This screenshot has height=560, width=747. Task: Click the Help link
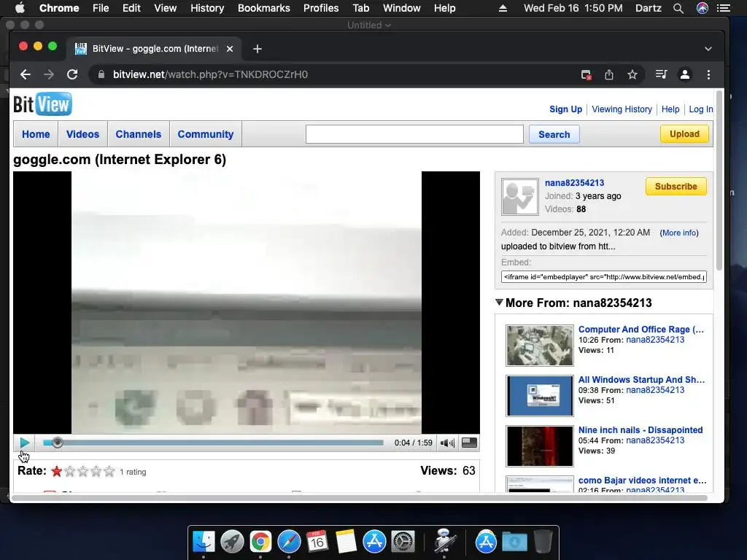pyautogui.click(x=670, y=109)
